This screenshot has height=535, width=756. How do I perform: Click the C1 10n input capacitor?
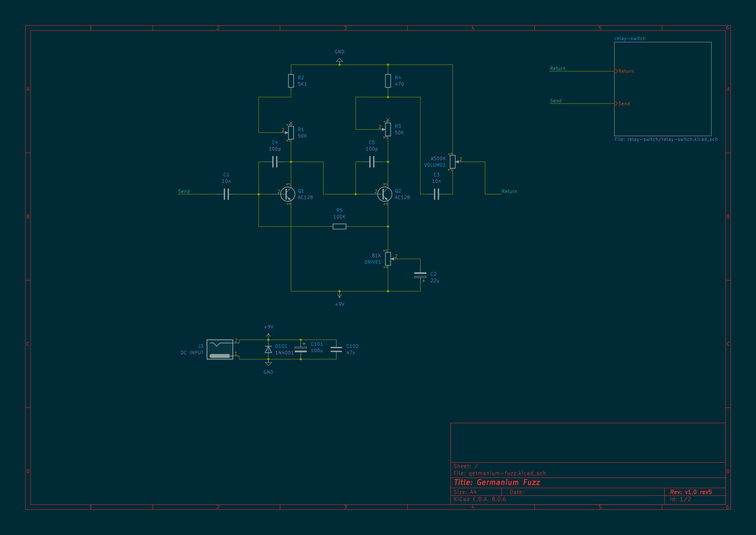pyautogui.click(x=226, y=194)
